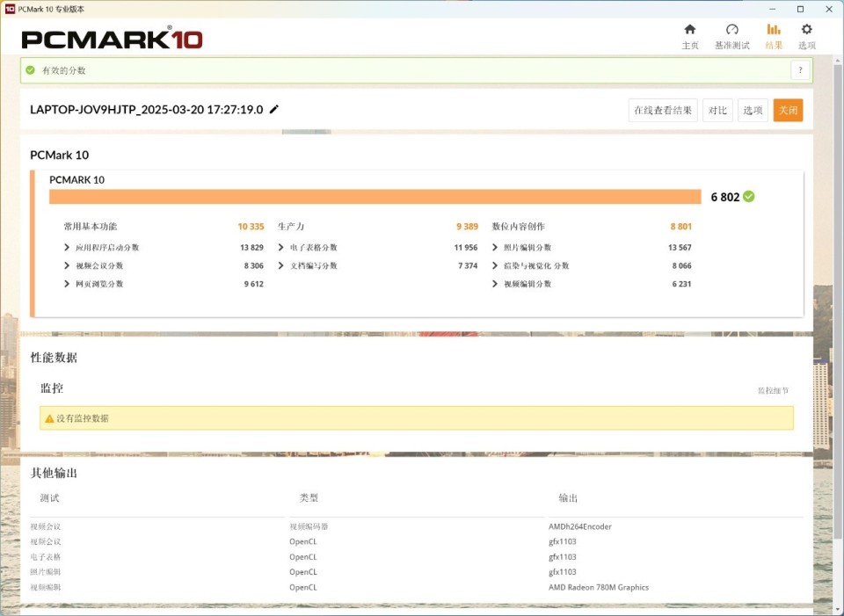Click the 测试 column header
844x616 pixels.
point(49,498)
